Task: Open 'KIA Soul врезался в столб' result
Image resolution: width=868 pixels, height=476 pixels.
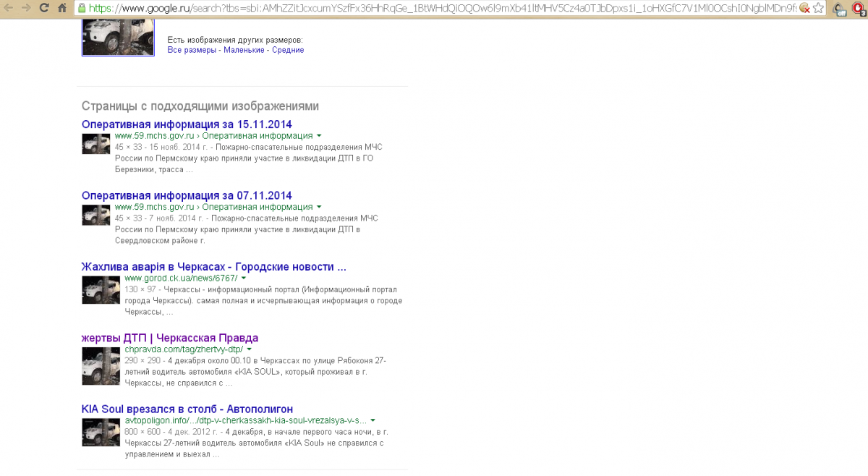Action: (x=187, y=409)
